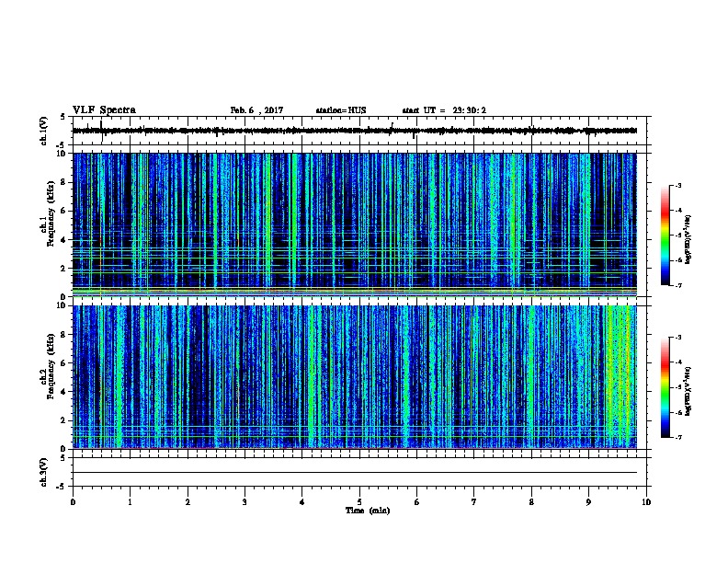Click time axis tick label "3"
Image resolution: width=728 pixels, height=563 pixels.
click(x=245, y=502)
